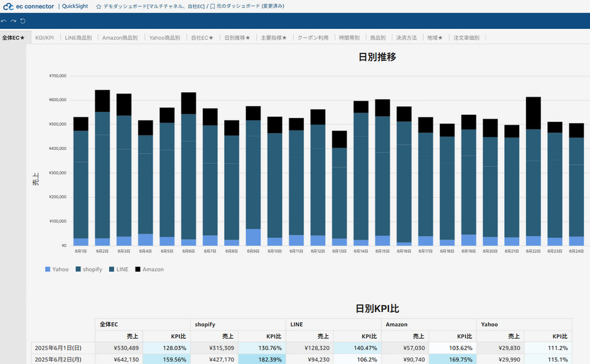Click the 元のダッシュボード bookmark label
The width and height of the screenshot is (590, 364).
250,6
